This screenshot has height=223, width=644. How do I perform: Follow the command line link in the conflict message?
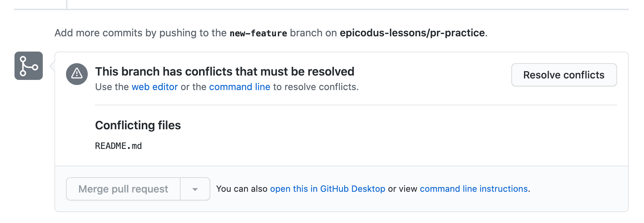click(x=240, y=87)
